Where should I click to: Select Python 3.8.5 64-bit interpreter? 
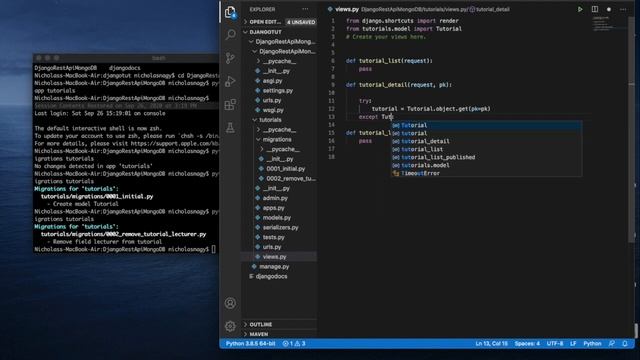tap(250, 344)
